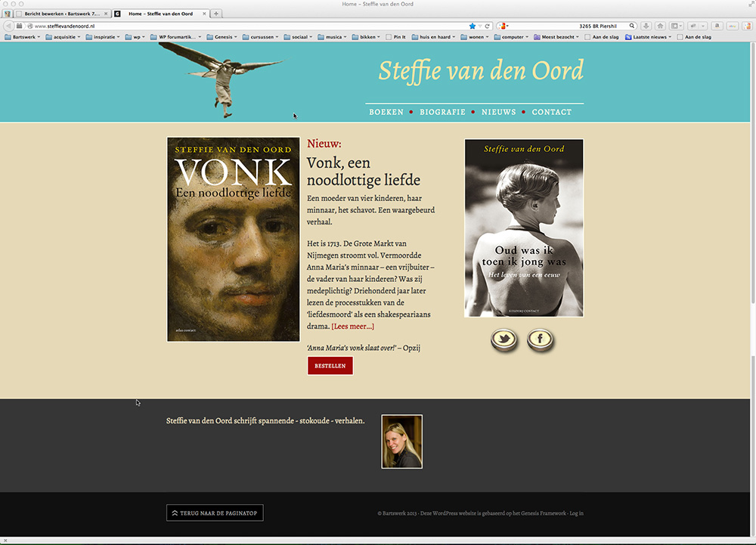Expand the inspiratie bookmarks folder
Image resolution: width=756 pixels, height=545 pixels.
click(103, 36)
